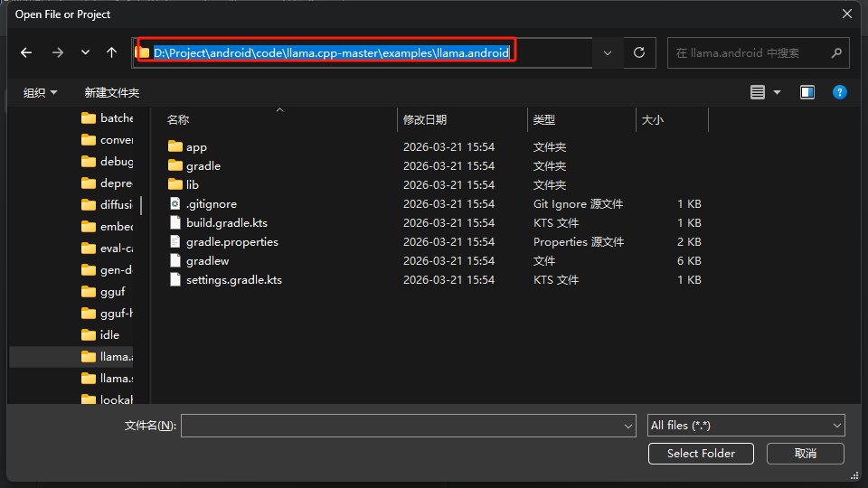
Task: Click the build.gradle.kts file icon
Action: [175, 222]
